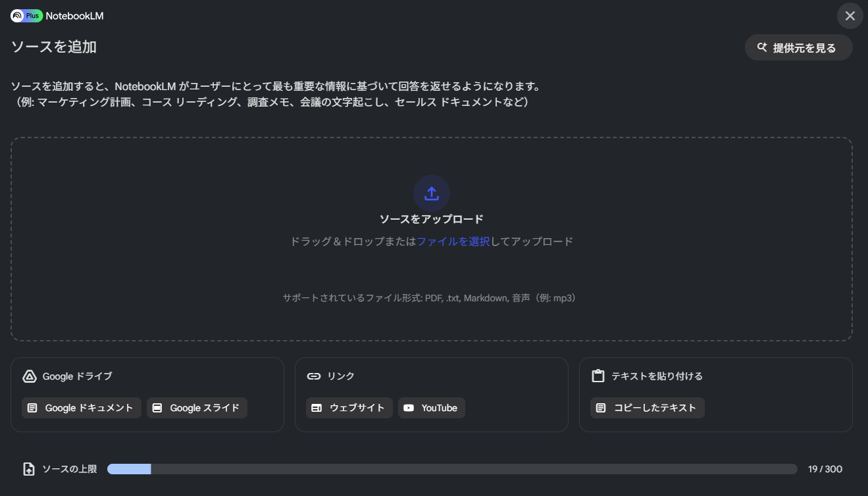Click the search sparkle icon in 提供元を見る
Image resolution: width=868 pixels, height=496 pixels.
coord(763,47)
